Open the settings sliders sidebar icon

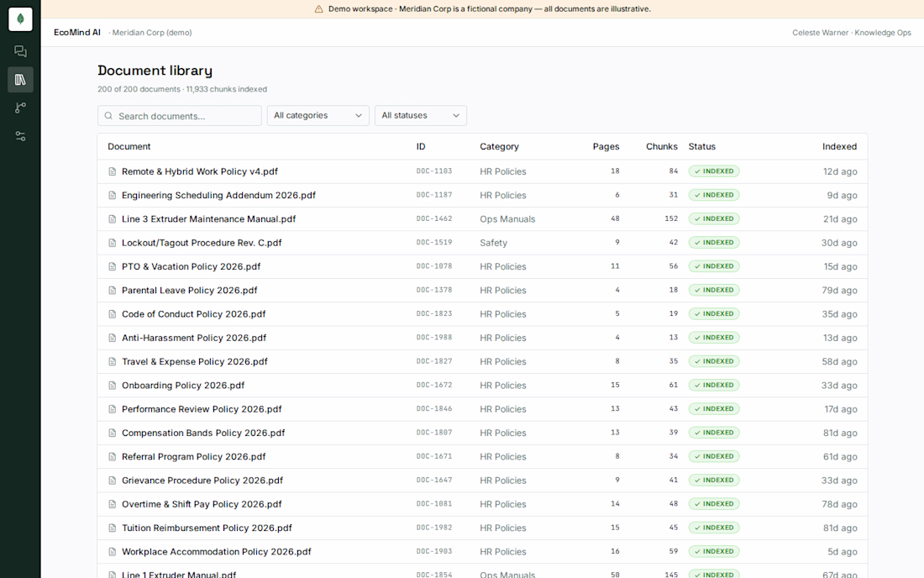pos(20,136)
